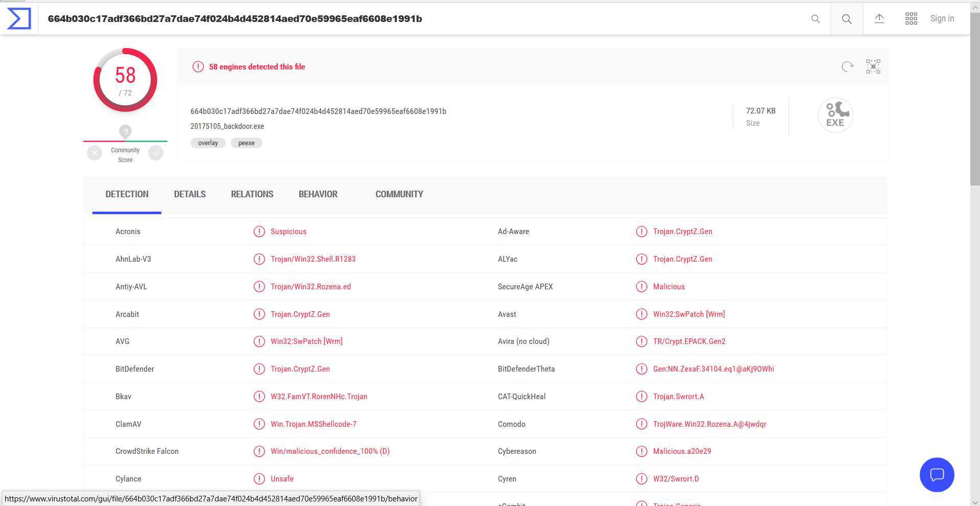The width and height of the screenshot is (980, 506).
Task: Switch to the DETECTION tab
Action: point(127,194)
